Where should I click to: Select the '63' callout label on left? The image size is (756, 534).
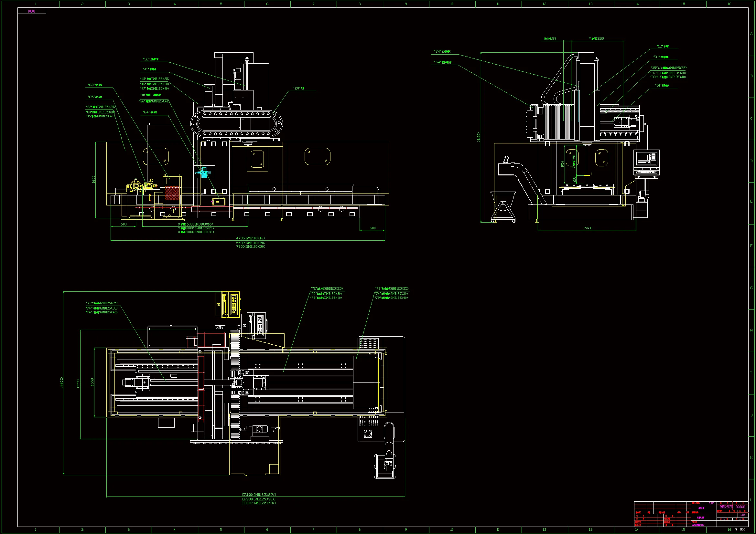pos(95,85)
